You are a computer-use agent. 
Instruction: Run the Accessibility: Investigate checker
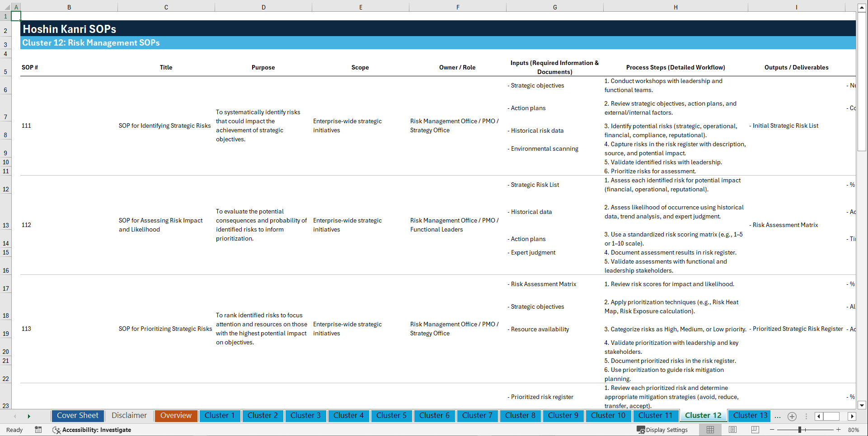pyautogui.click(x=92, y=430)
